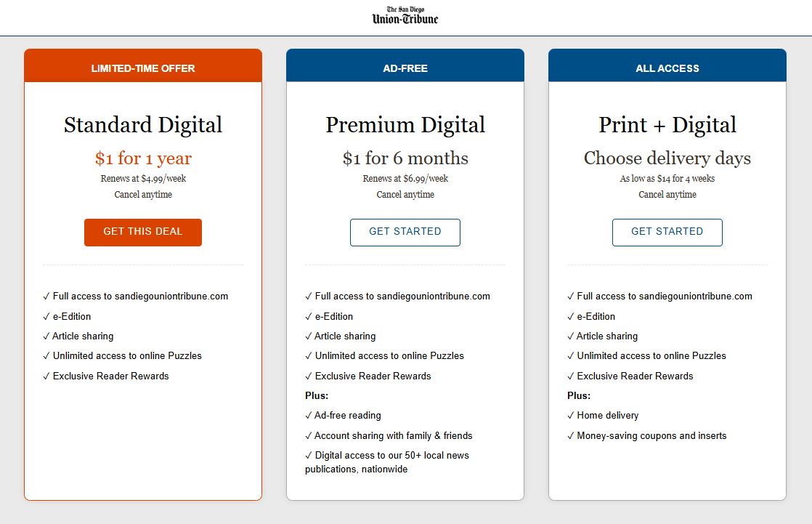Select the LIMITED-TIME OFFER banner

click(142, 67)
